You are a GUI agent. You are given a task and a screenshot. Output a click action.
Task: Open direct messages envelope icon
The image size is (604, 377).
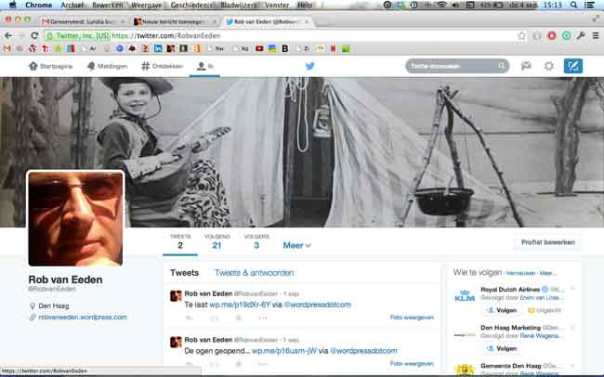click(526, 66)
